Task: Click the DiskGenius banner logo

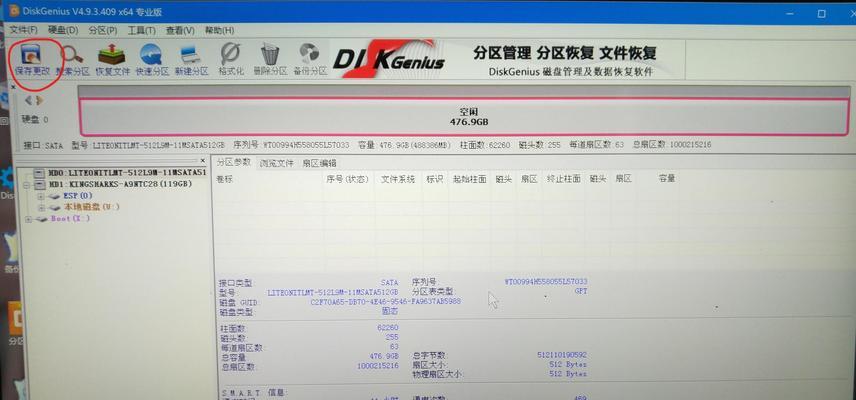Action: (389, 60)
